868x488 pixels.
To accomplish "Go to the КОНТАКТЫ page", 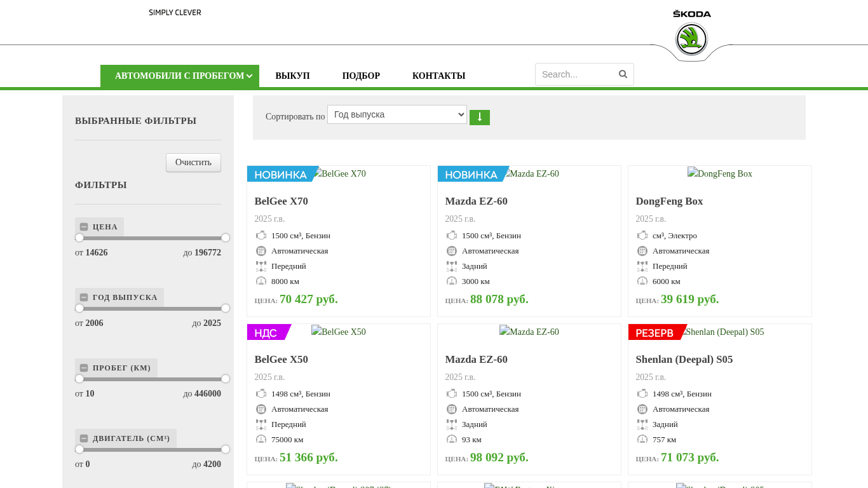I will pyautogui.click(x=438, y=76).
